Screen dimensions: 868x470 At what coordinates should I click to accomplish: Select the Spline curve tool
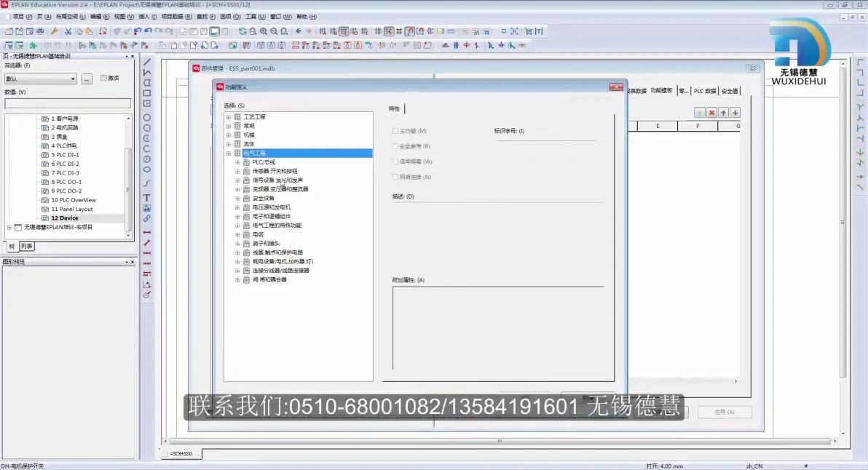pos(146,183)
